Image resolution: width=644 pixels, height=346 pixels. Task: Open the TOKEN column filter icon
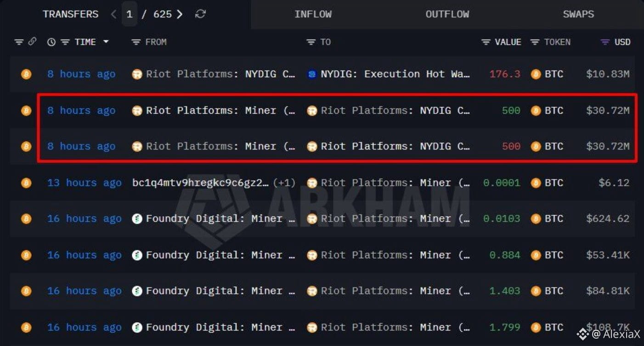click(x=535, y=42)
